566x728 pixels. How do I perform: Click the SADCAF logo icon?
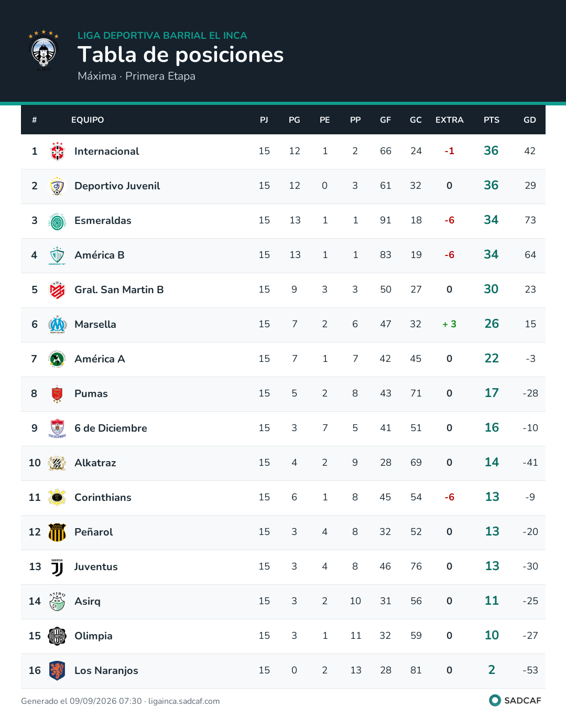pos(495,700)
